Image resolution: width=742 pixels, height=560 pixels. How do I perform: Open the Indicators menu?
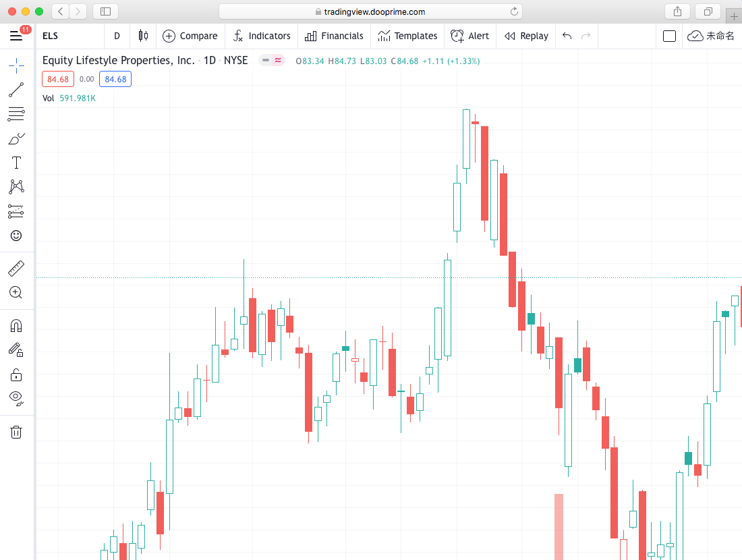coord(262,36)
